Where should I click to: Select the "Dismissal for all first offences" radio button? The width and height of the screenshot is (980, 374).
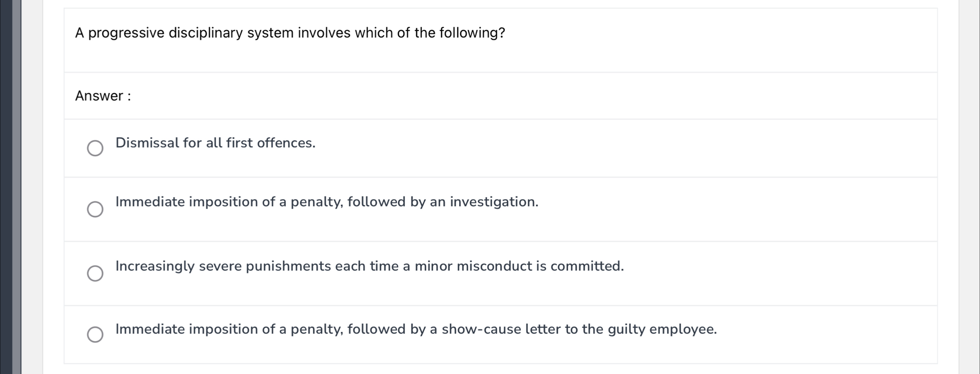pyautogui.click(x=95, y=148)
